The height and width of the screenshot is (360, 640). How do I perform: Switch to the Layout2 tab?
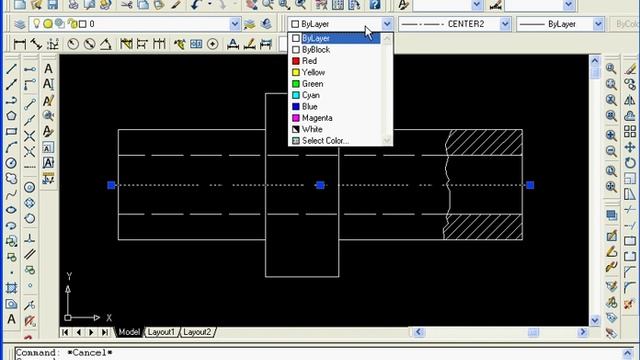click(x=197, y=332)
